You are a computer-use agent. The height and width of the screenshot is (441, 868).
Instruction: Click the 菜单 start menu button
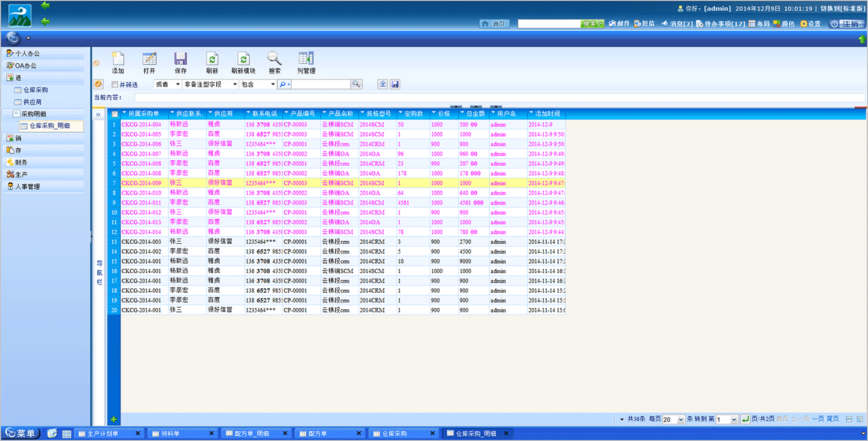tap(22, 434)
